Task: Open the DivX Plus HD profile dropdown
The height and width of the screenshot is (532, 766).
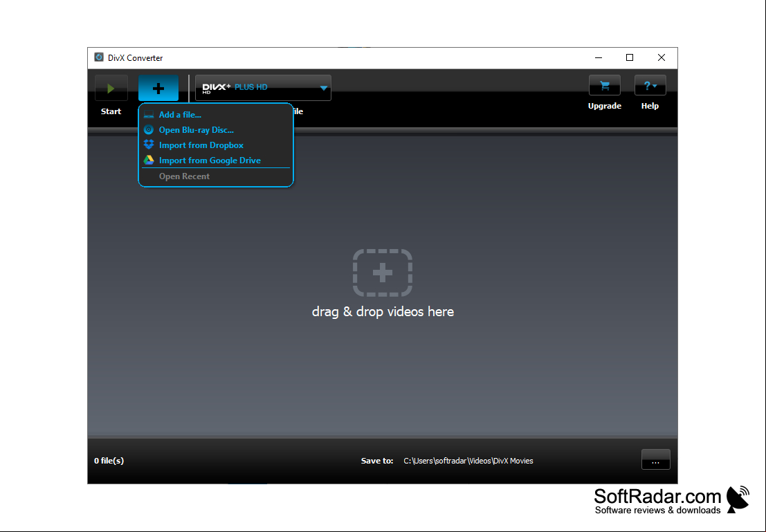Action: pos(264,88)
